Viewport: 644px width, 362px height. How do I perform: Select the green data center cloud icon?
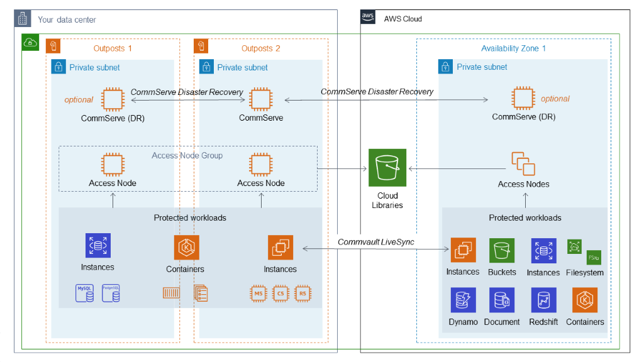(x=30, y=42)
